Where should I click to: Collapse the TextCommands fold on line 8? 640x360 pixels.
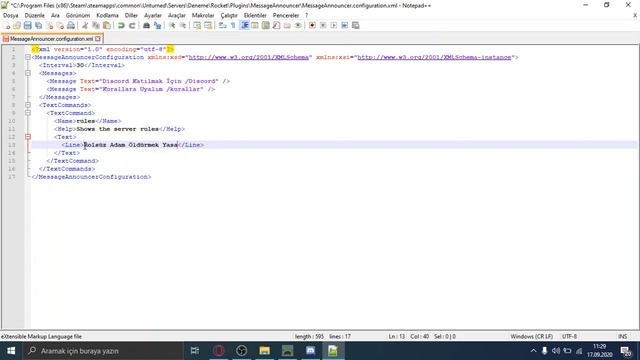pyautogui.click(x=28, y=105)
